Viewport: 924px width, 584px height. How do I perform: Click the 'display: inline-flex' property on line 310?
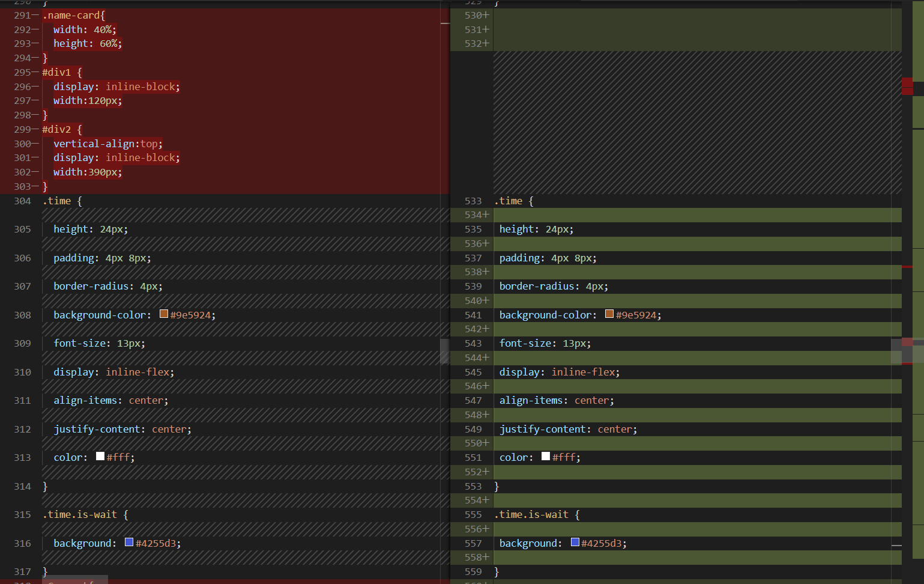pos(113,371)
